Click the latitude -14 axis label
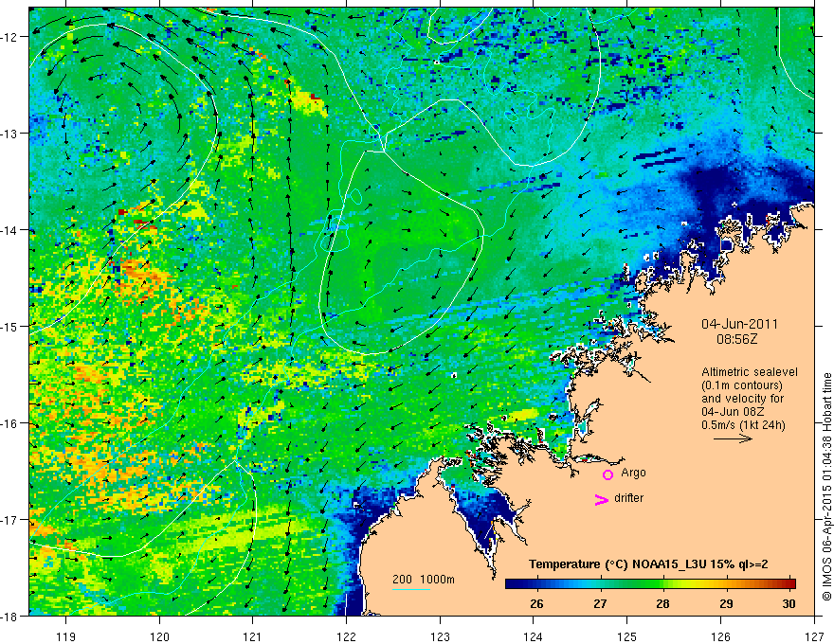This screenshot has width=834, height=644. 10,230
